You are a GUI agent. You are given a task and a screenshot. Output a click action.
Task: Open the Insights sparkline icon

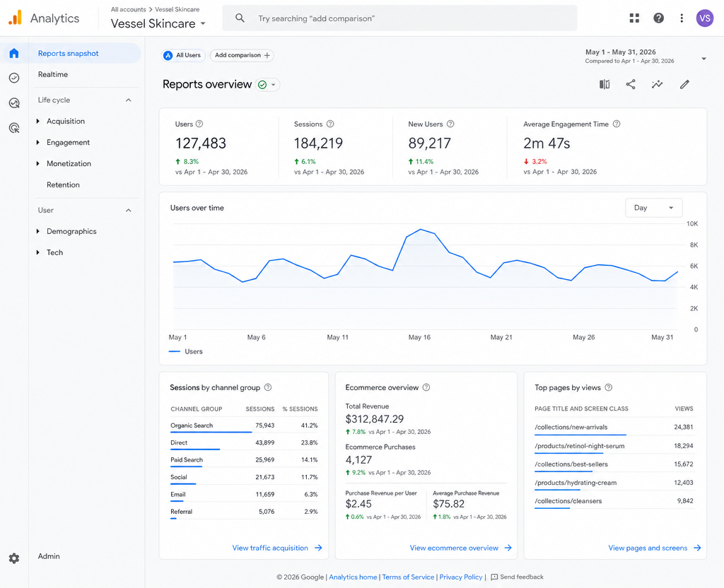point(657,84)
